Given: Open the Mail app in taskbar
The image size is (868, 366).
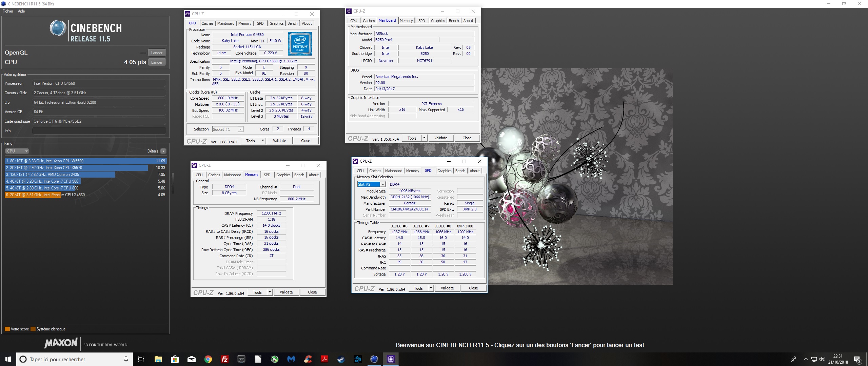Looking at the screenshot, I should click(x=191, y=359).
